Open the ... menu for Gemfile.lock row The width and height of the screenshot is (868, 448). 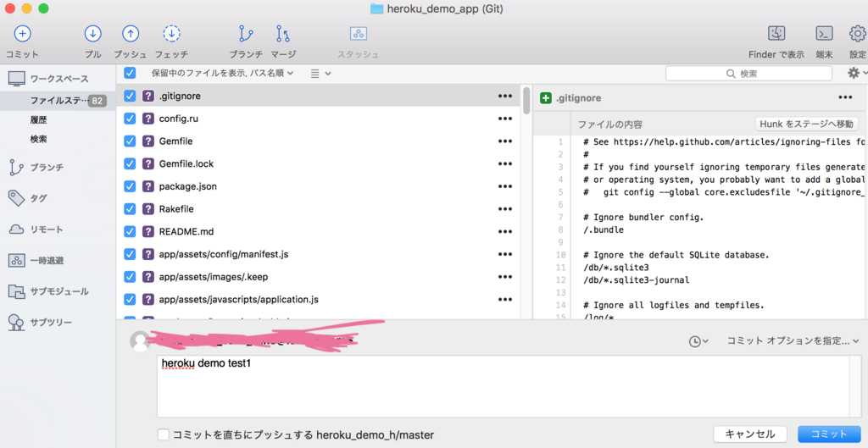(x=505, y=163)
